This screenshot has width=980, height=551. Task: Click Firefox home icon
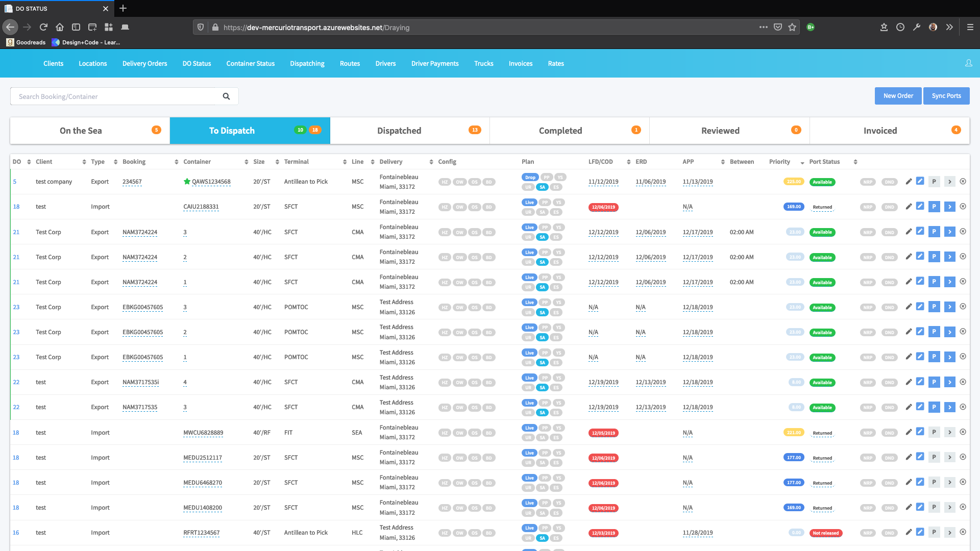pos(60,27)
